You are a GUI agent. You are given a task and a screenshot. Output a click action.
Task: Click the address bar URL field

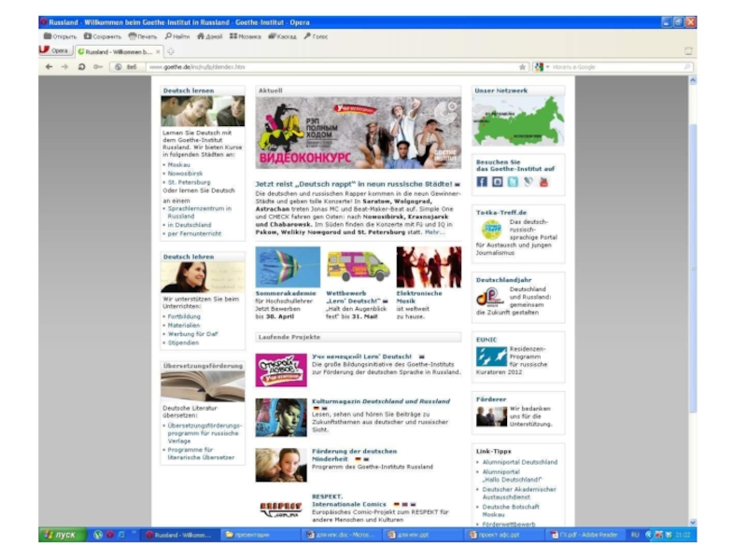point(331,67)
